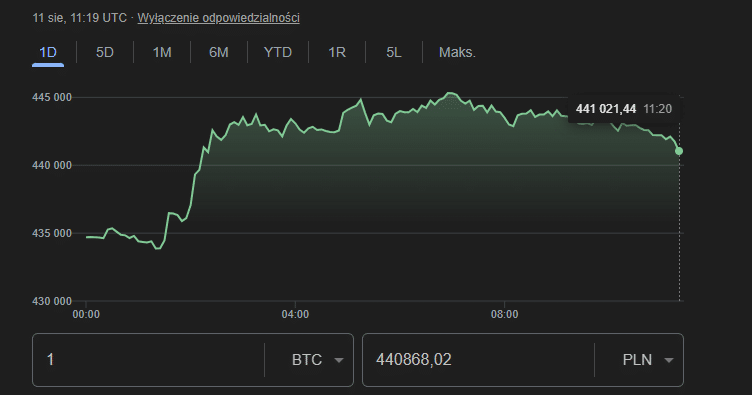Screen dimensions: 752x395
Task: Click the chart peak near 445 000
Action: pyautogui.click(x=450, y=93)
